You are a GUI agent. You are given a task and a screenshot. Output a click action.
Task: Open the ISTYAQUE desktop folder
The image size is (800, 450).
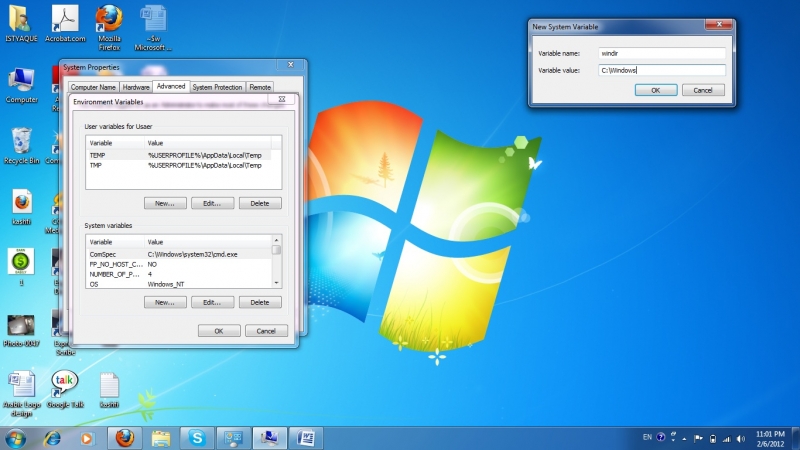[20, 21]
